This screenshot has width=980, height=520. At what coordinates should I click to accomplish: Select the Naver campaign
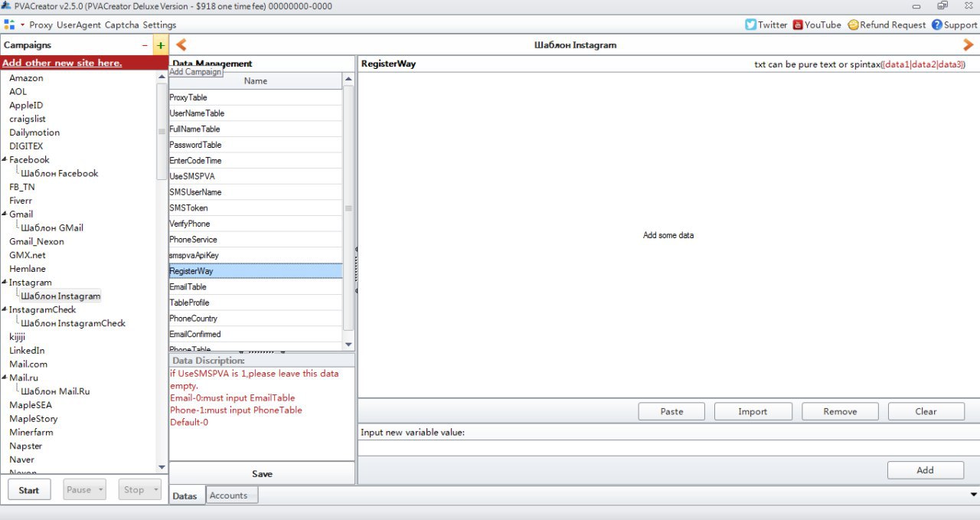pos(21,459)
